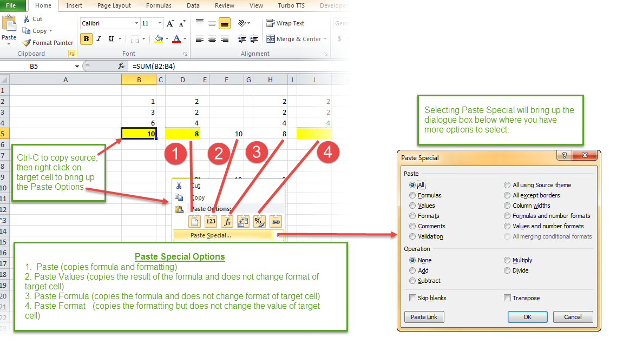Select the Values radio button
Image resolution: width=623 pixels, height=364 pixels.
pos(412,205)
